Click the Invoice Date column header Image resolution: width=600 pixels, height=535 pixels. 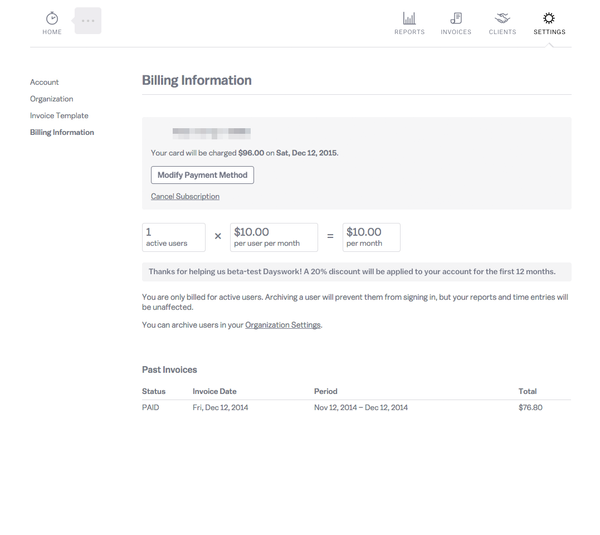pos(214,391)
